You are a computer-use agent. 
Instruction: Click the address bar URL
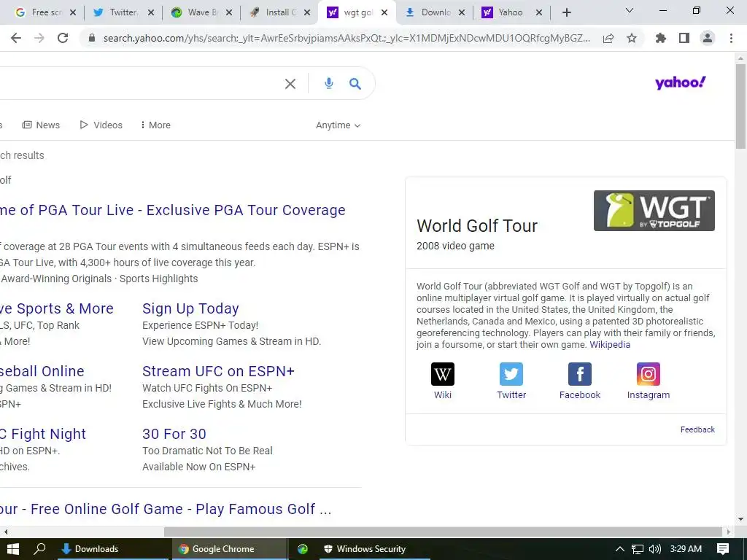347,38
